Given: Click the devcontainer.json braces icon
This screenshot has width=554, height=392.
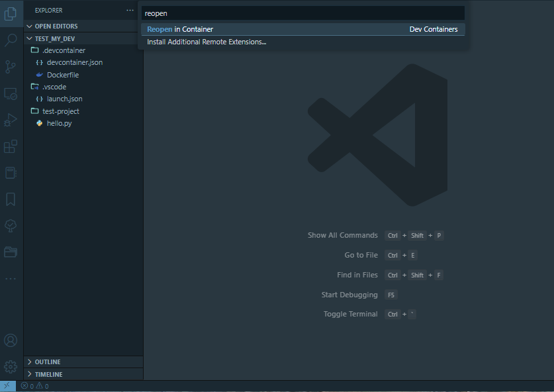Looking at the screenshot, I should click(40, 62).
